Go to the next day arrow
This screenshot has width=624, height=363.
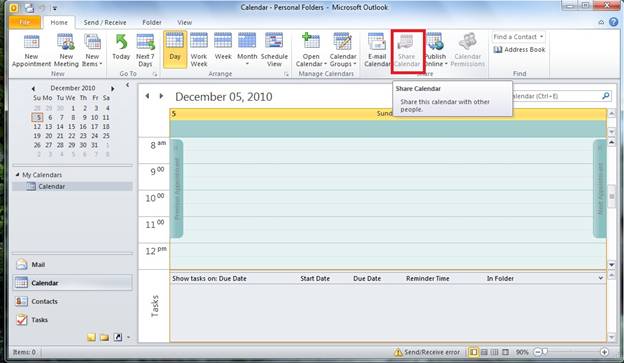[161, 96]
